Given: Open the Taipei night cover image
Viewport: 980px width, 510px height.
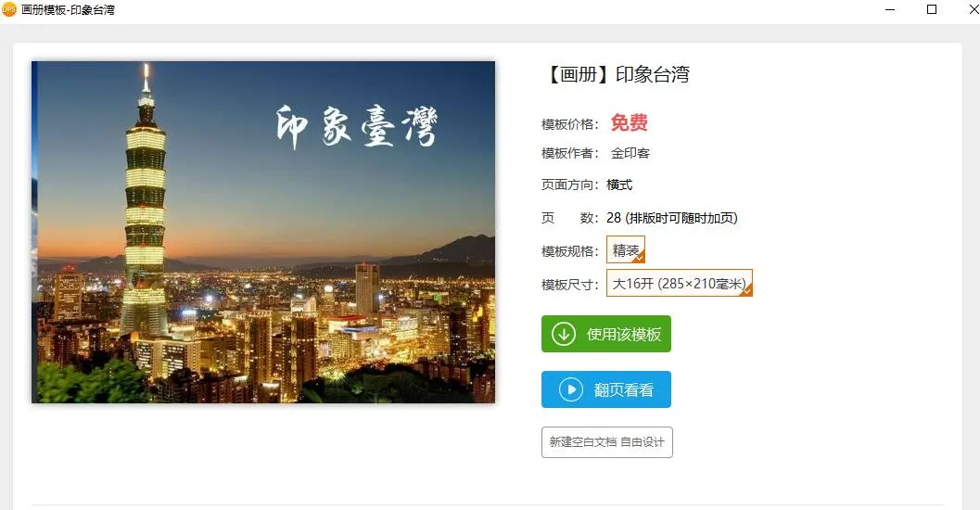Looking at the screenshot, I should tap(263, 232).
